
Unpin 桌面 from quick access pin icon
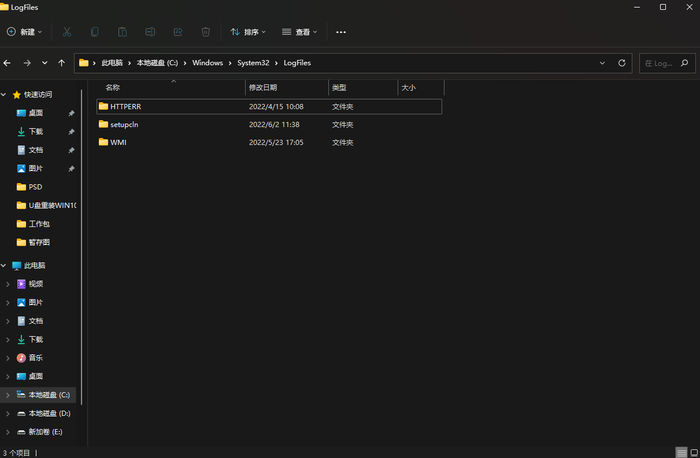coord(71,113)
